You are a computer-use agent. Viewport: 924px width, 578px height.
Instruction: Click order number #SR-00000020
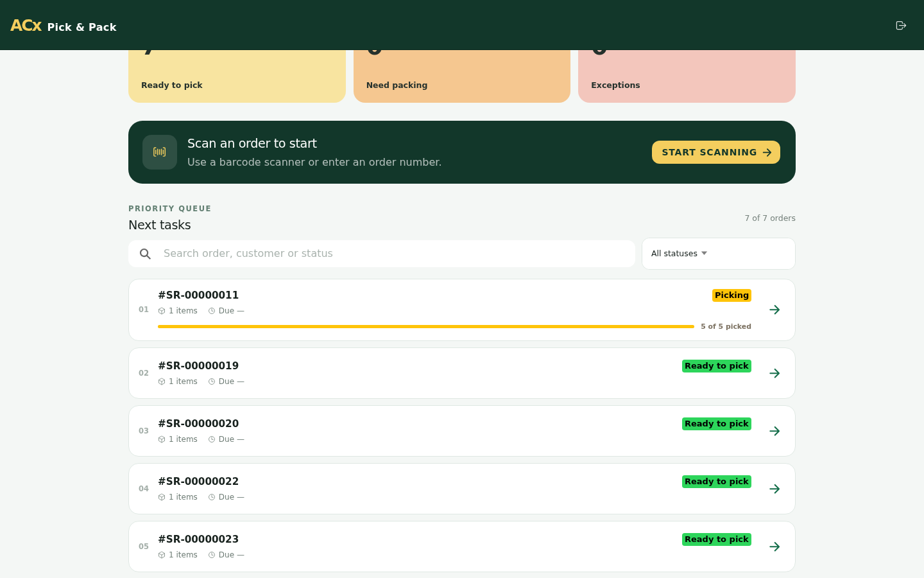pyautogui.click(x=198, y=424)
